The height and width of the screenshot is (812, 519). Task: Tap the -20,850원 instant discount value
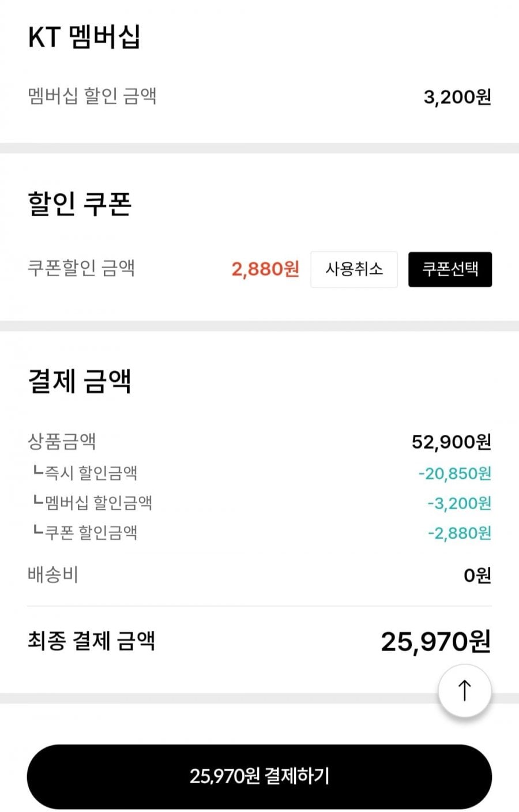(x=454, y=473)
